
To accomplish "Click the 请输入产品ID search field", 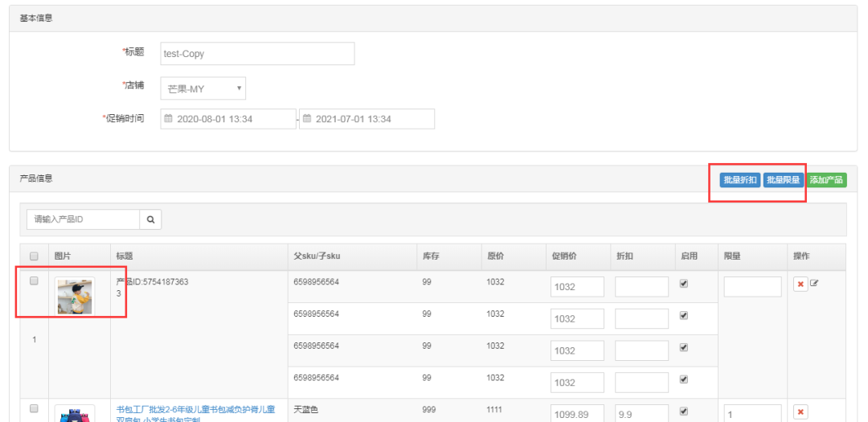I will [x=84, y=219].
